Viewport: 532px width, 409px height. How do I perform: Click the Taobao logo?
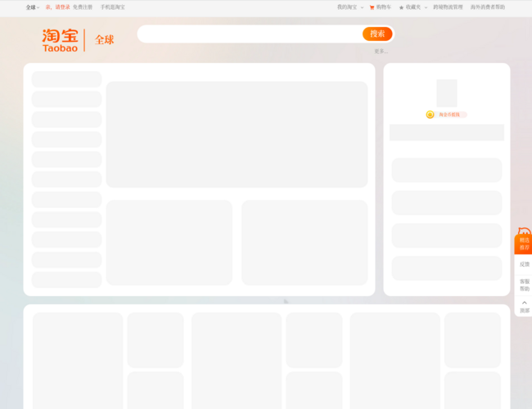(61, 40)
